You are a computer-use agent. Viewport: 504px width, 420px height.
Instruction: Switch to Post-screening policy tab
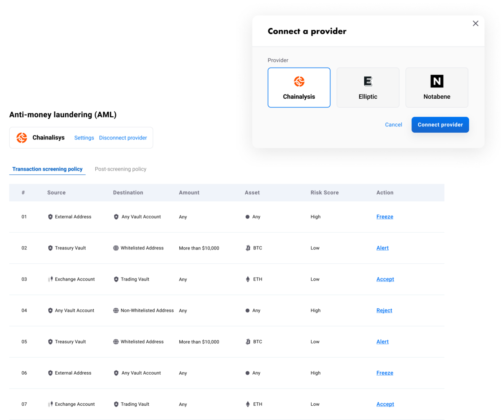coord(121,169)
